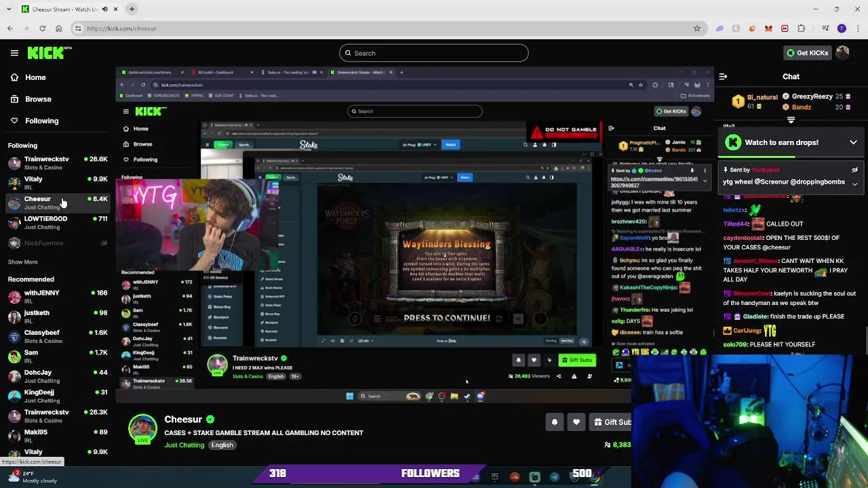Open a new browser tab
This screenshot has height=488, width=868.
coord(132,9)
